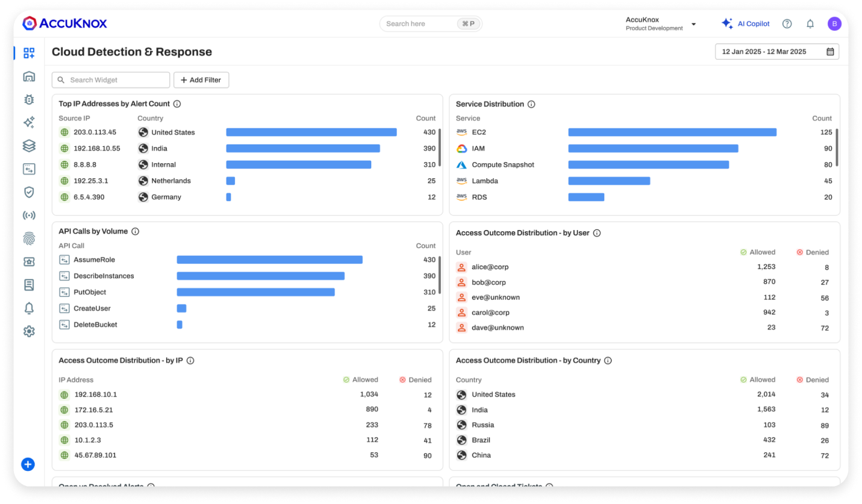
Task: Click the blue plus button in sidebar
Action: click(x=28, y=464)
